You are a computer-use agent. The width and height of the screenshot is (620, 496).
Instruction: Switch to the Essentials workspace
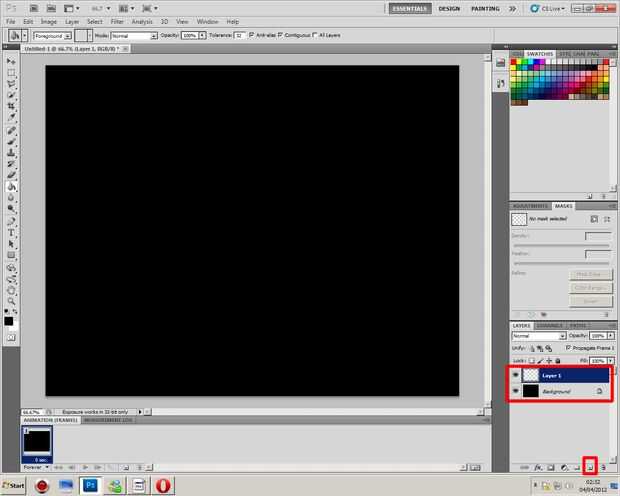tap(410, 9)
